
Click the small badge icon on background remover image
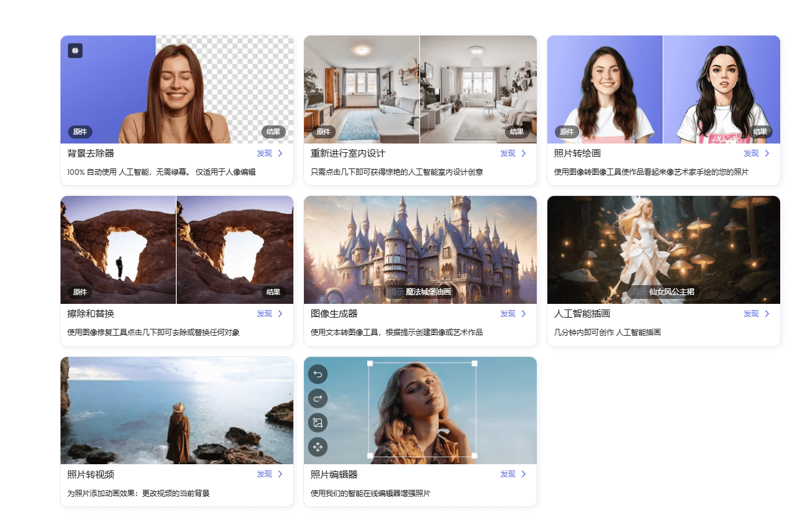click(75, 51)
